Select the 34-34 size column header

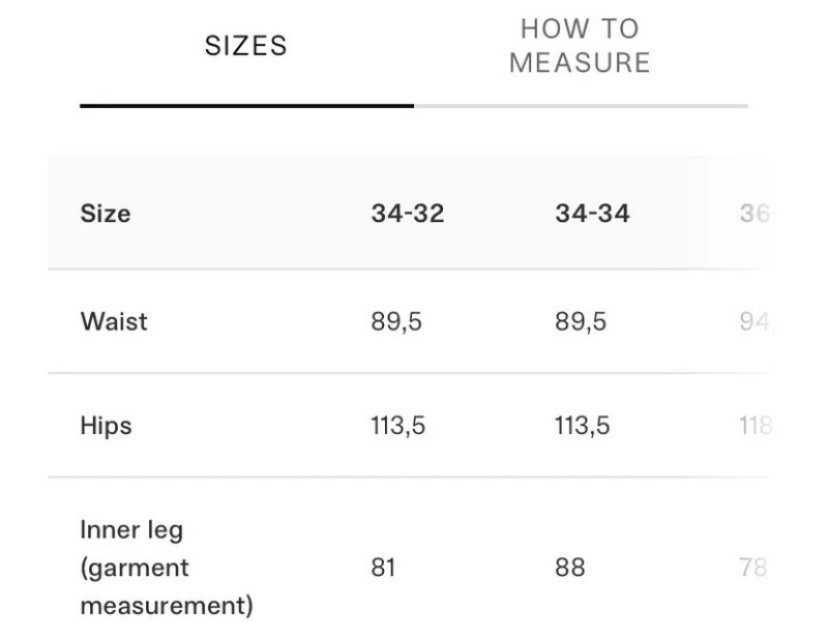click(592, 213)
